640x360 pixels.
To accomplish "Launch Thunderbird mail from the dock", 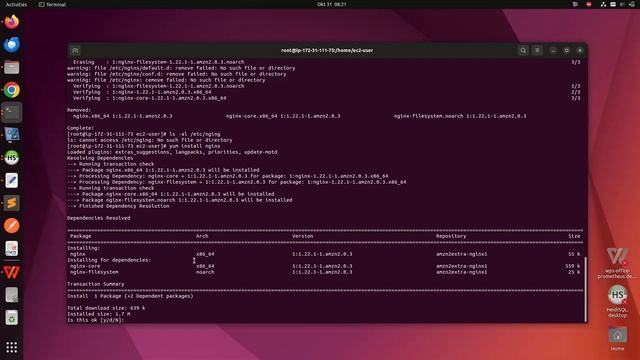I will (x=11, y=44).
